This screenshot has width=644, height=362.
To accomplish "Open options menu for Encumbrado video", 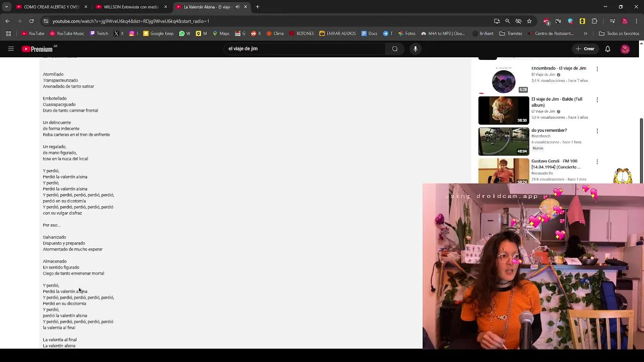I will pyautogui.click(x=597, y=69).
